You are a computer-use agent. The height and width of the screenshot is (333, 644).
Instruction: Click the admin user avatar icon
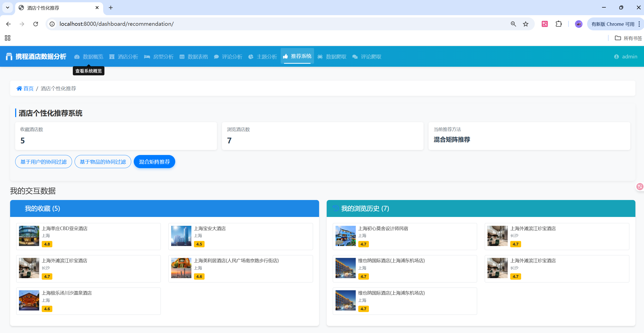(616, 57)
